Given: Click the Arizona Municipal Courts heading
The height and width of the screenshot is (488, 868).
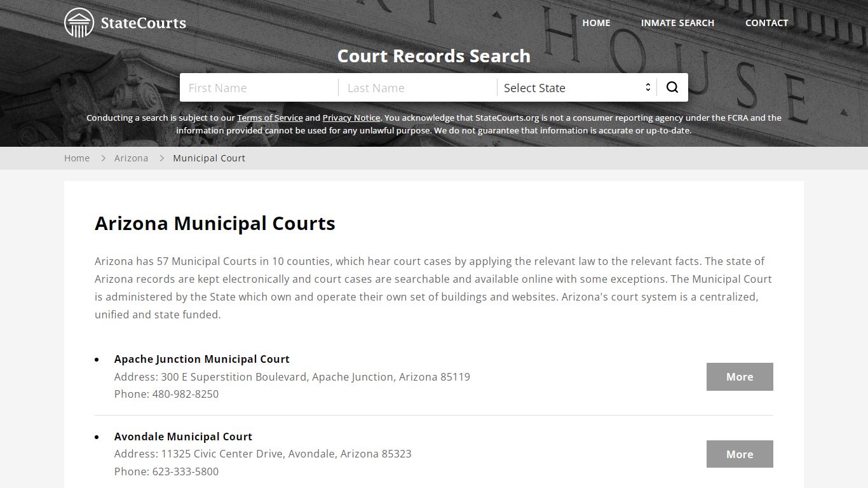Looking at the screenshot, I should (x=215, y=224).
